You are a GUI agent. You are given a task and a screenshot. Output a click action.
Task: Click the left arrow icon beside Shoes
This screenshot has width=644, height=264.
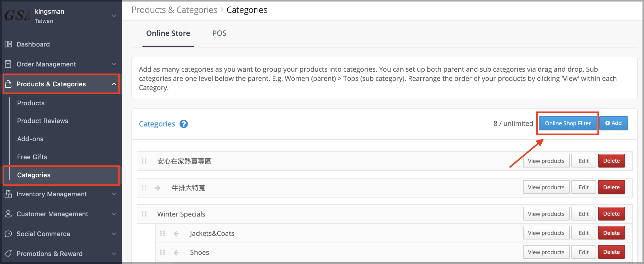(x=176, y=253)
